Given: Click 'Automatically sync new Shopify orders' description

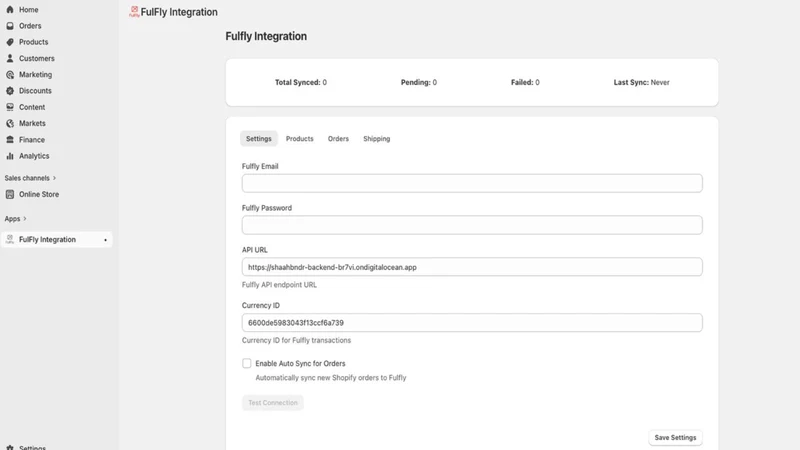Looking at the screenshot, I should 331,378.
